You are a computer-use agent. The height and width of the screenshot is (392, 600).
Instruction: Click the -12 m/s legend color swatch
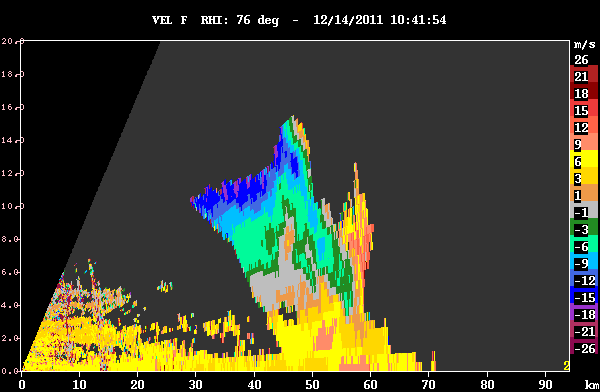tap(584, 278)
